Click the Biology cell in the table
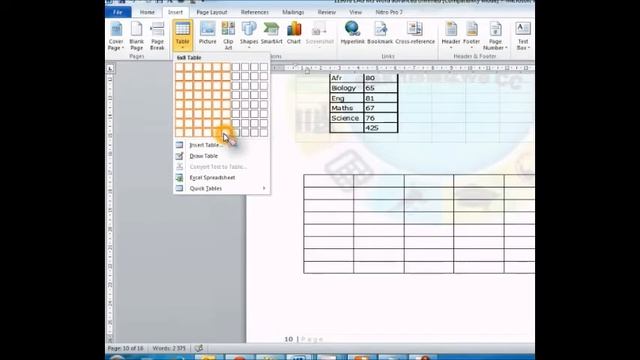 (347, 88)
